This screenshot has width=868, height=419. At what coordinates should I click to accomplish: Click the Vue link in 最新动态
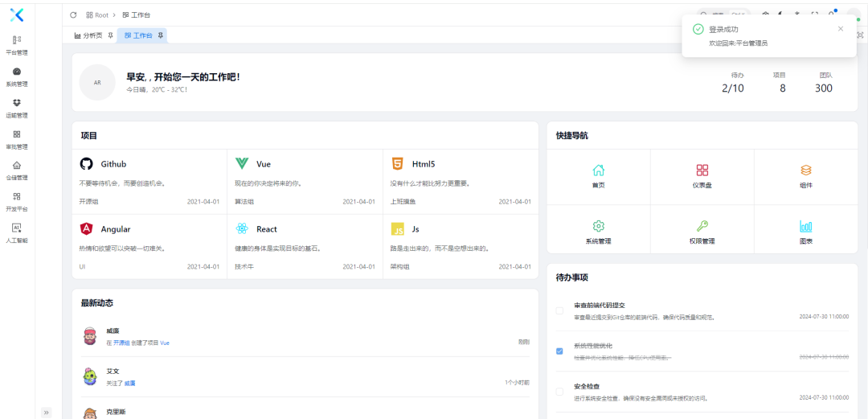tap(165, 343)
